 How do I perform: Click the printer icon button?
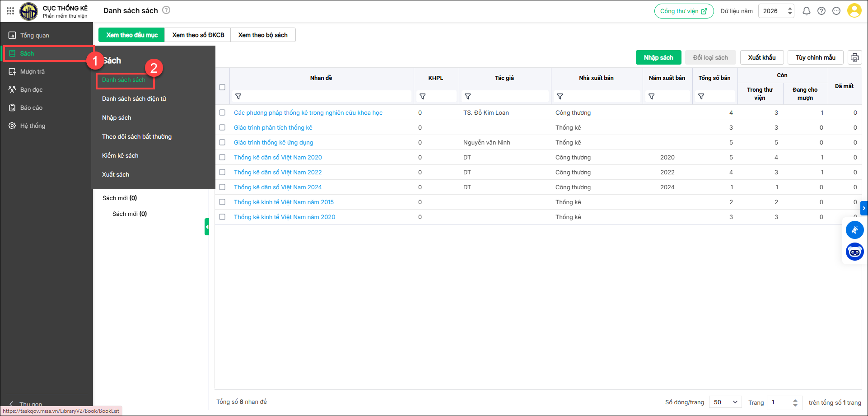point(854,58)
